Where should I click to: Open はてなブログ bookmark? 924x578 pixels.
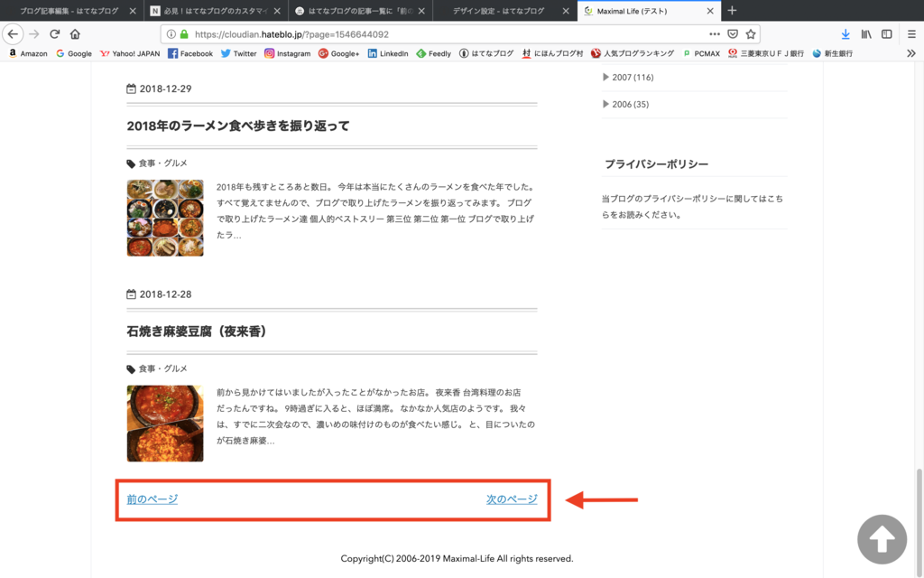click(486, 53)
